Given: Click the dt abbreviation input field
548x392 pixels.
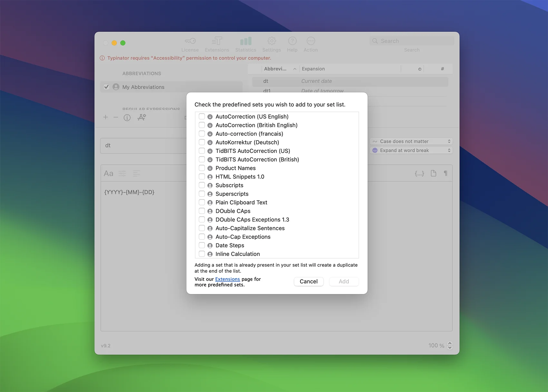Looking at the screenshot, I should click(x=143, y=146).
